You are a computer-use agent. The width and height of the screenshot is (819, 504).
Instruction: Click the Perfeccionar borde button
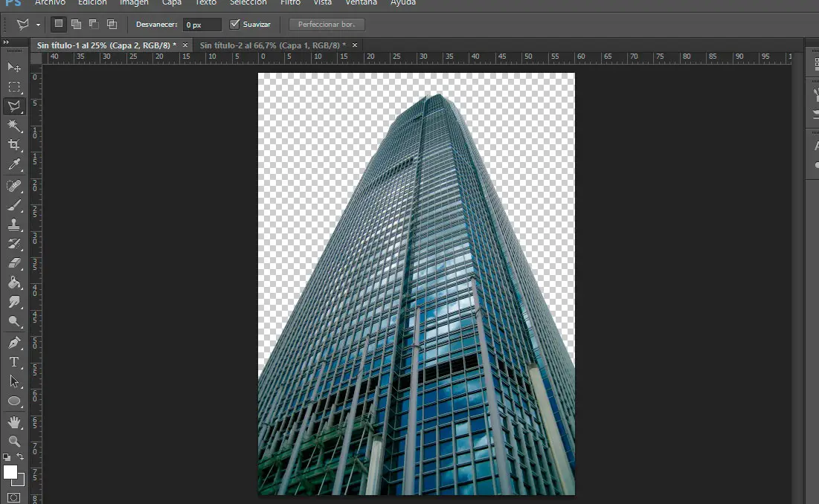[x=327, y=25]
